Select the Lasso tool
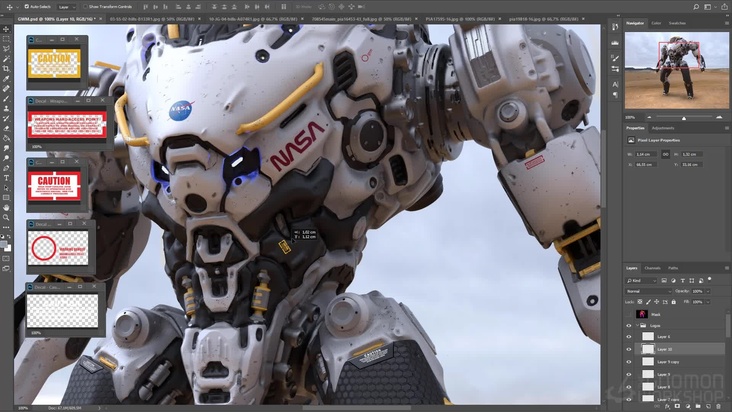Image resolution: width=732 pixels, height=412 pixels. 6,49
